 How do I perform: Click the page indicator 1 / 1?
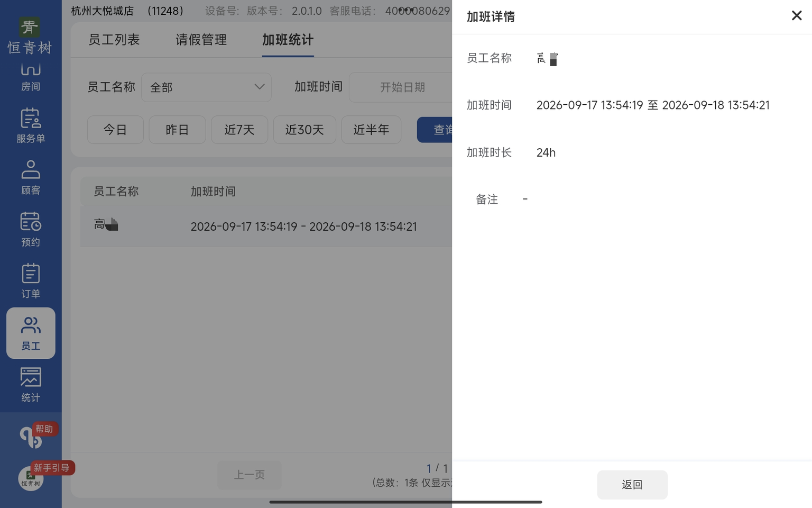pos(437,469)
